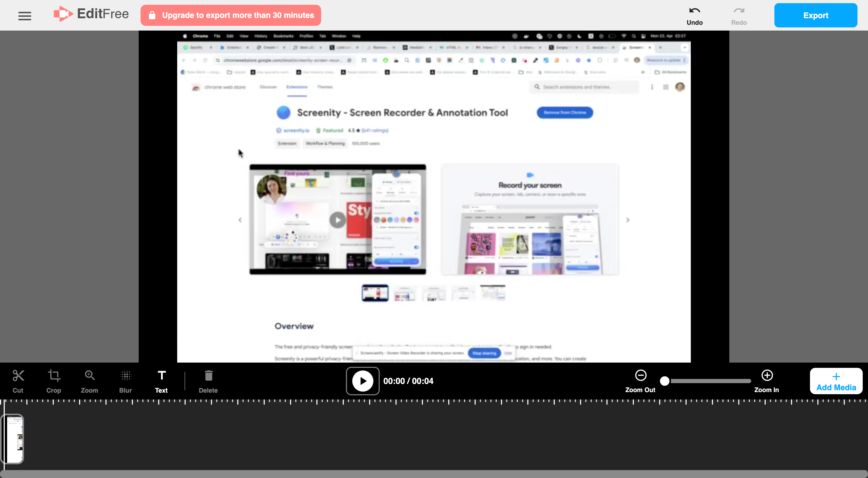Click the Redo button

(739, 16)
